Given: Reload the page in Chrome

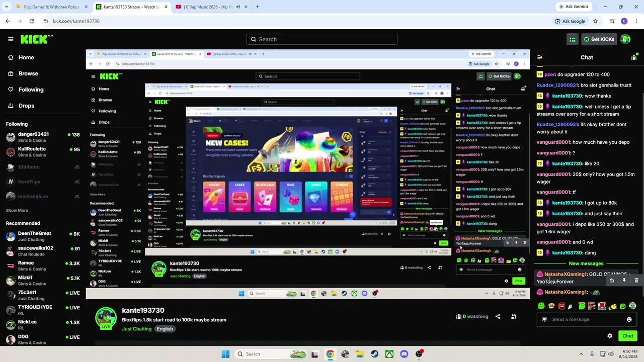Looking at the screenshot, I should coord(32,21).
